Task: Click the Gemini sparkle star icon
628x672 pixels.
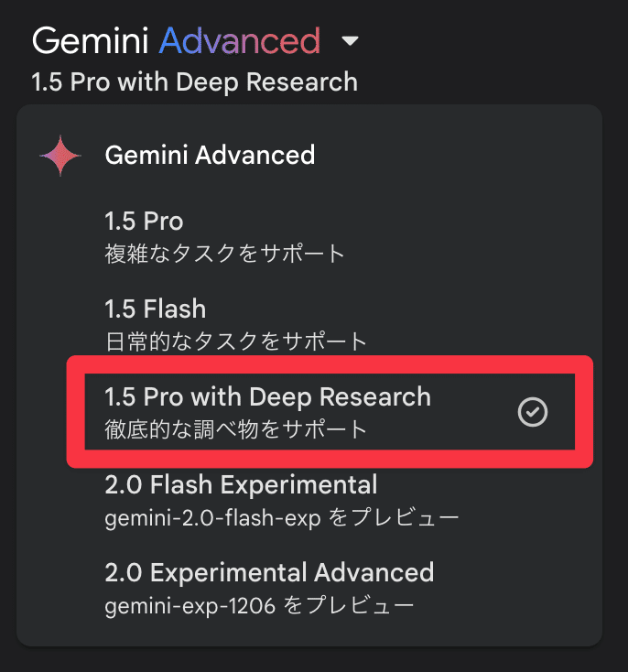Action: click(x=61, y=156)
